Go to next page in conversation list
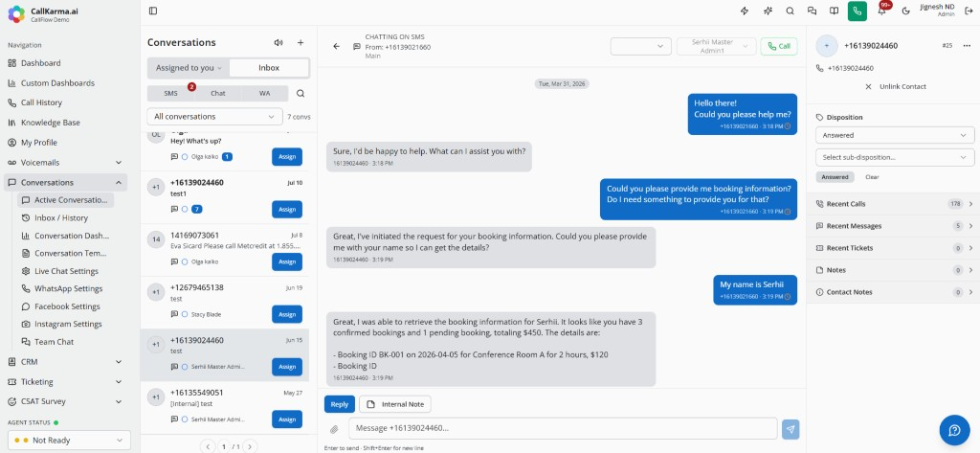 click(250, 446)
